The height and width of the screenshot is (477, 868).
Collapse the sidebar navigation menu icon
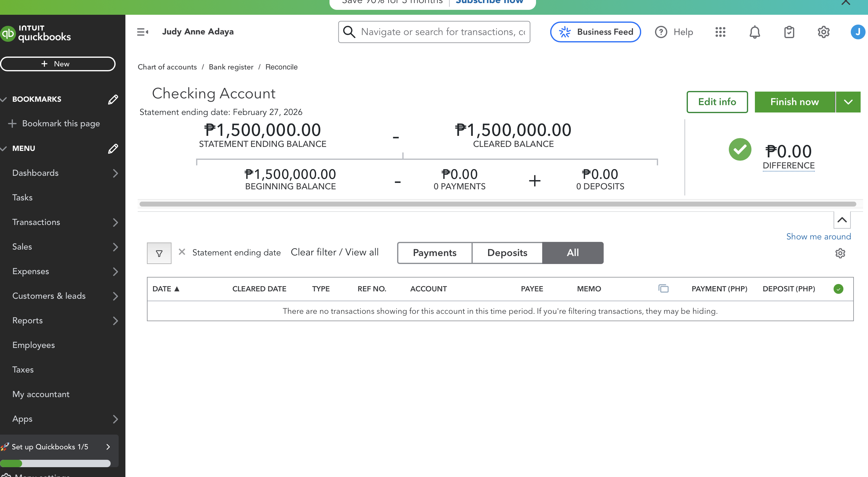pos(142,32)
